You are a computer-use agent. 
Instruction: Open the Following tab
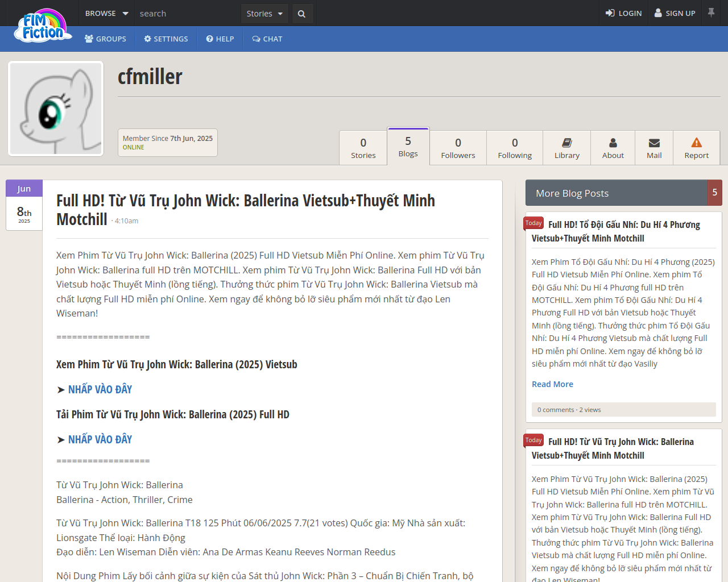(515, 148)
